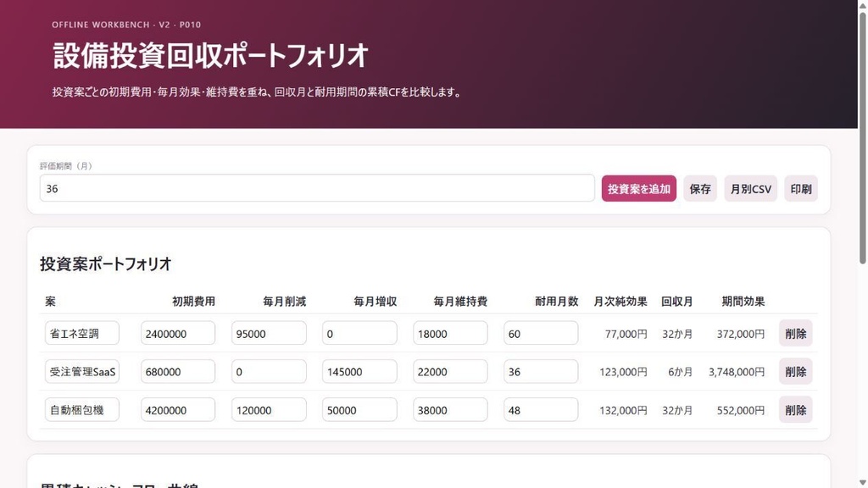Focus the 評価期間 field showing 36
Screen dimensions: 868x488
tap(317, 189)
